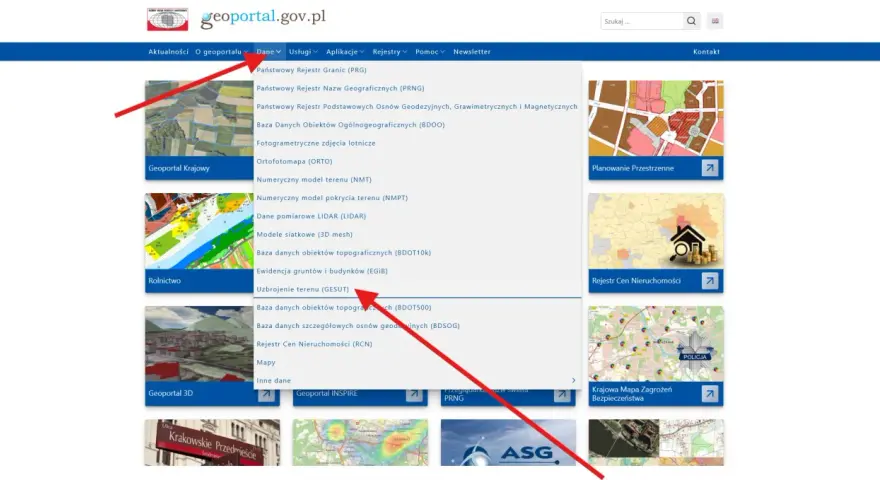Screen dimensions: 880x480
Task: Select Fotogrametryczne zdjęcia lotnicze
Action: [x=316, y=143]
